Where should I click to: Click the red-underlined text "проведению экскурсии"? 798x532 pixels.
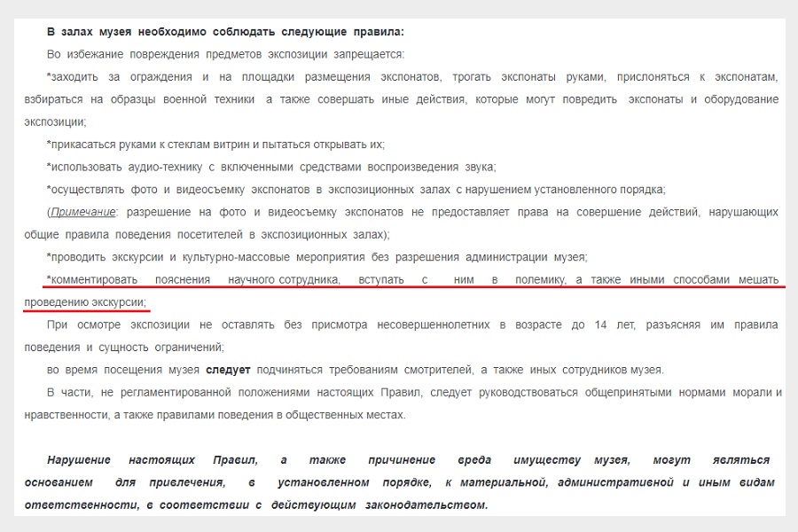click(85, 303)
